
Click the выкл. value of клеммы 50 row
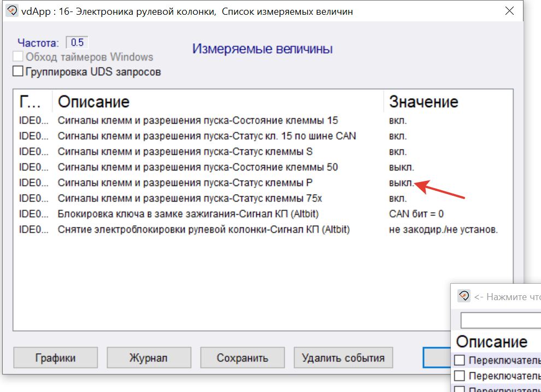pos(401,167)
